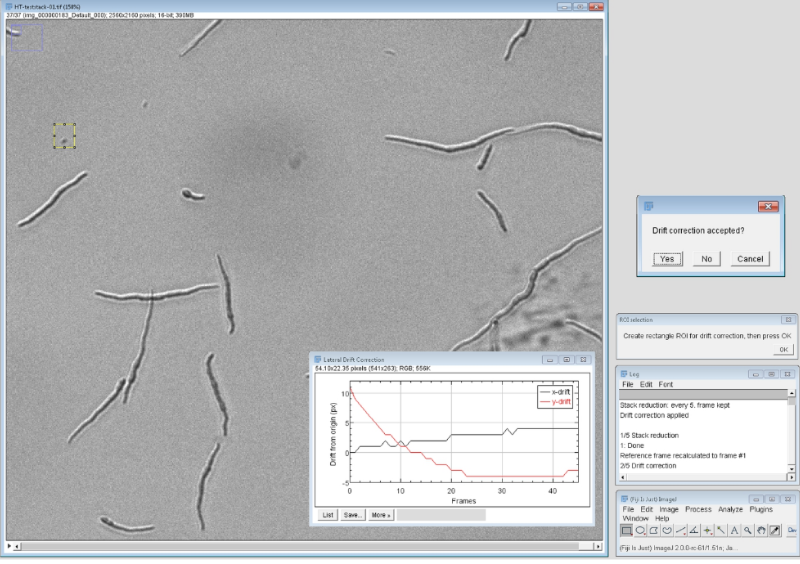The width and height of the screenshot is (800, 564).
Task: Open the Font menu in Log window
Action: [x=666, y=385]
